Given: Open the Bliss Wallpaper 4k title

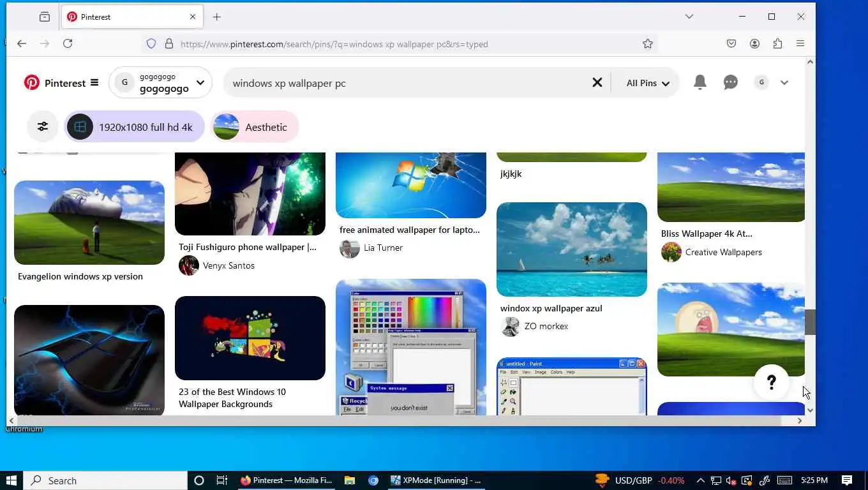Looking at the screenshot, I should click(707, 234).
